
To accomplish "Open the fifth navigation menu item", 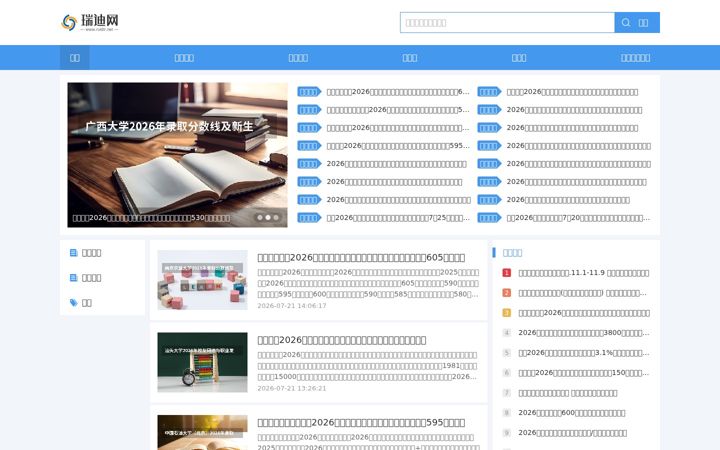I will [x=519, y=57].
